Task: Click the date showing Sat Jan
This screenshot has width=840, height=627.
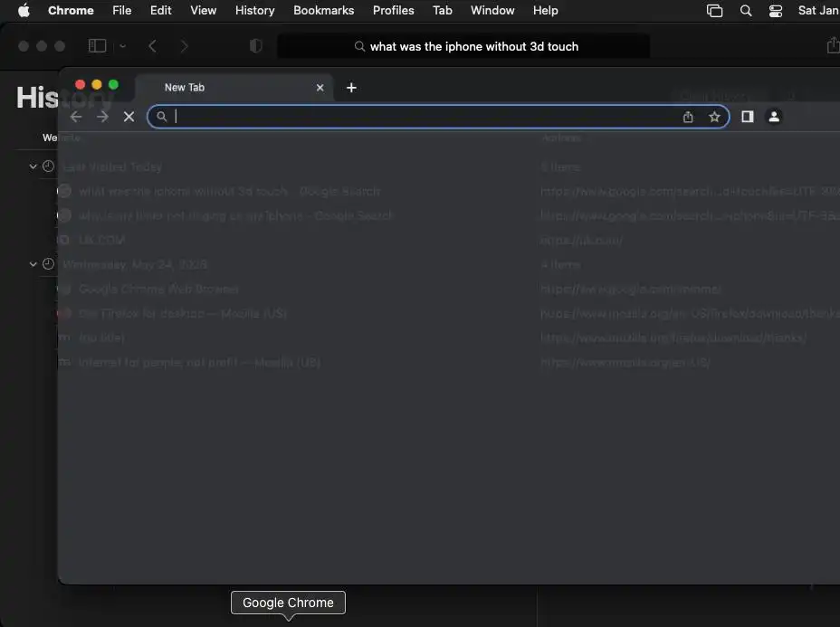Action: pyautogui.click(x=818, y=11)
